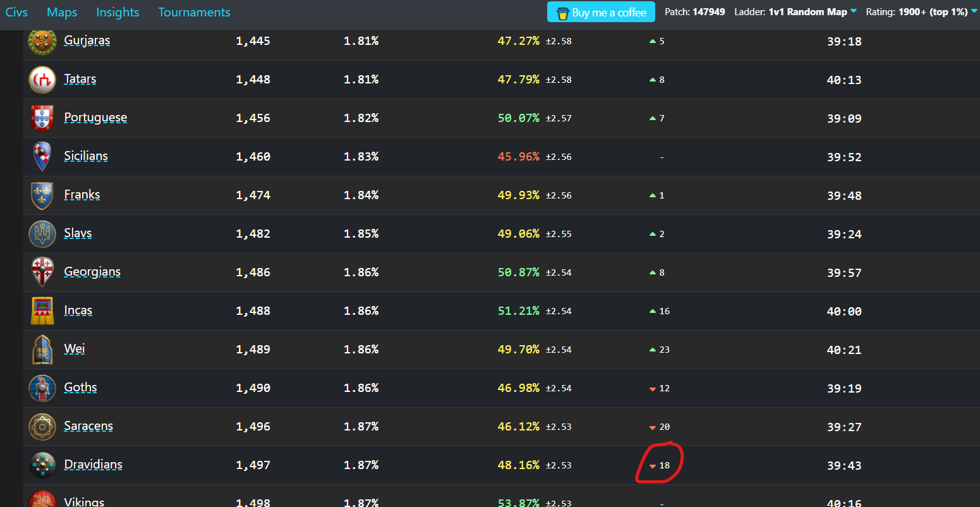
Task: Go to the Maps page
Action: point(62,13)
